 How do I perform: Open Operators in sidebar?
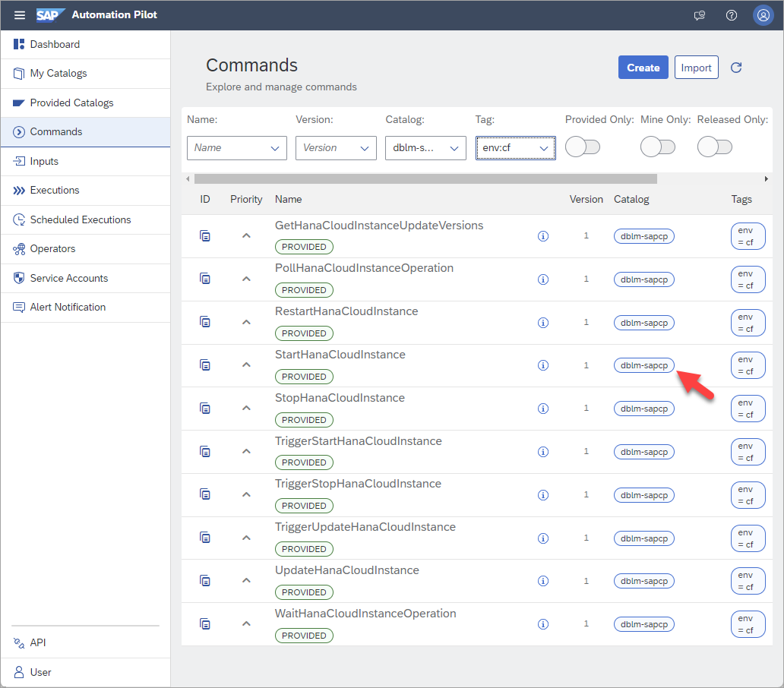click(x=86, y=249)
